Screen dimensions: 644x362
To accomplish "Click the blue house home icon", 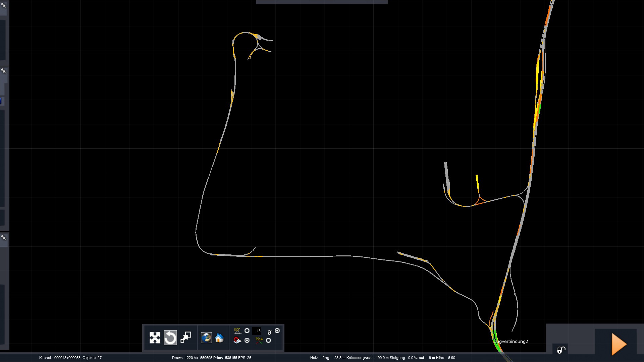I will [x=219, y=338].
